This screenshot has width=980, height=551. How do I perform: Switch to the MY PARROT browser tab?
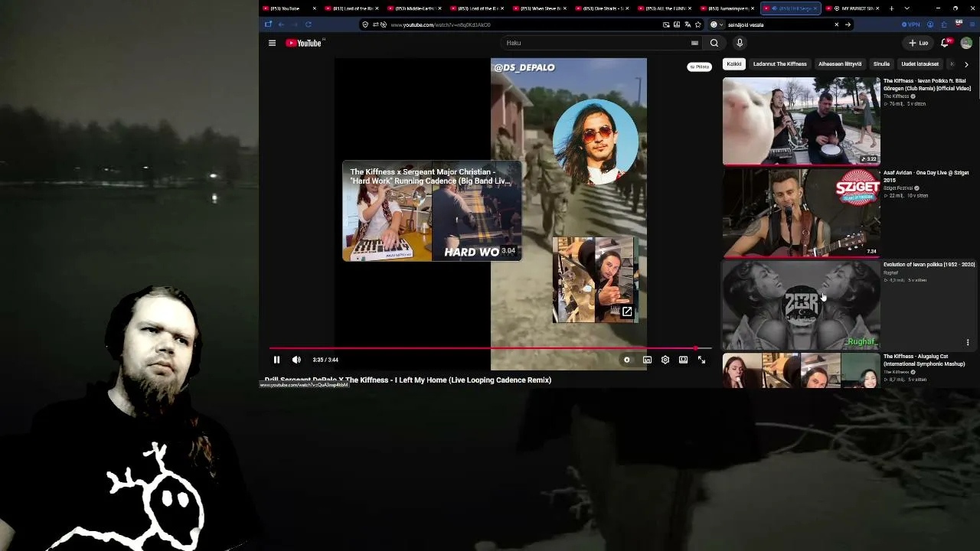point(853,8)
